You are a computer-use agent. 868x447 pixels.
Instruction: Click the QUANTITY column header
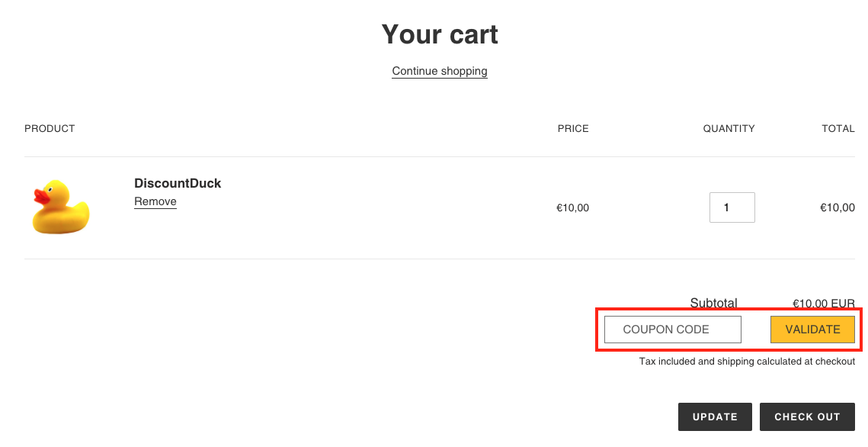pyautogui.click(x=729, y=128)
